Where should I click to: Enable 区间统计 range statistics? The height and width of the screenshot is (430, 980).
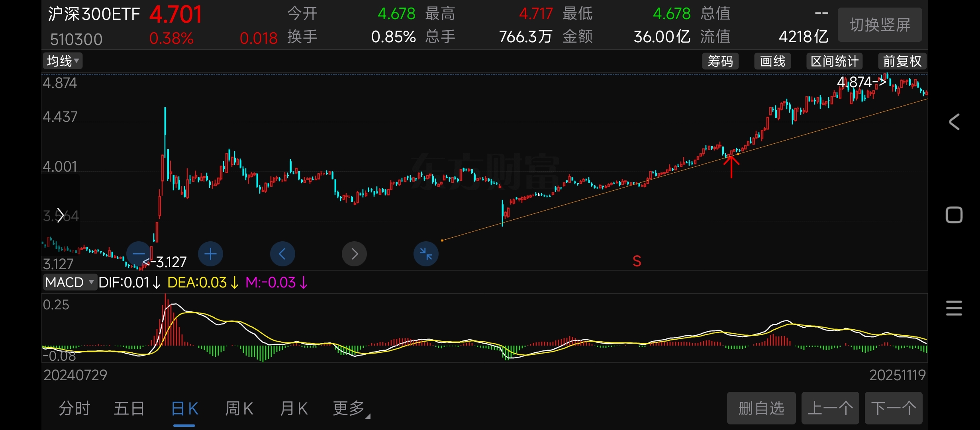(x=835, y=61)
